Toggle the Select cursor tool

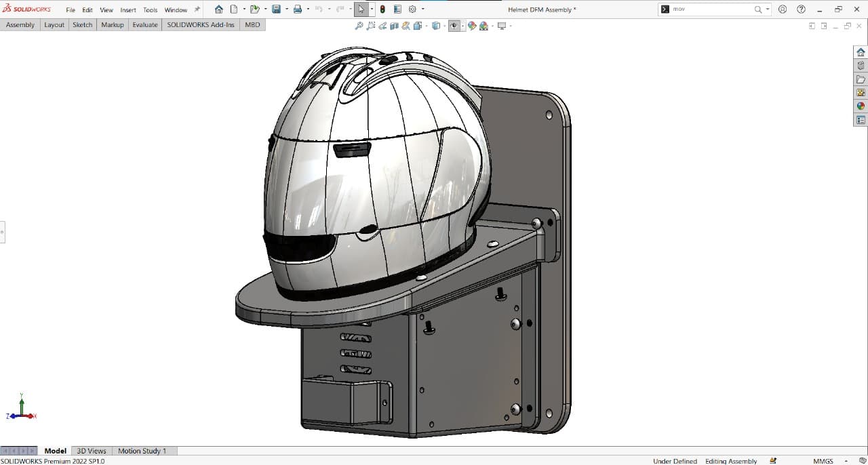361,9
